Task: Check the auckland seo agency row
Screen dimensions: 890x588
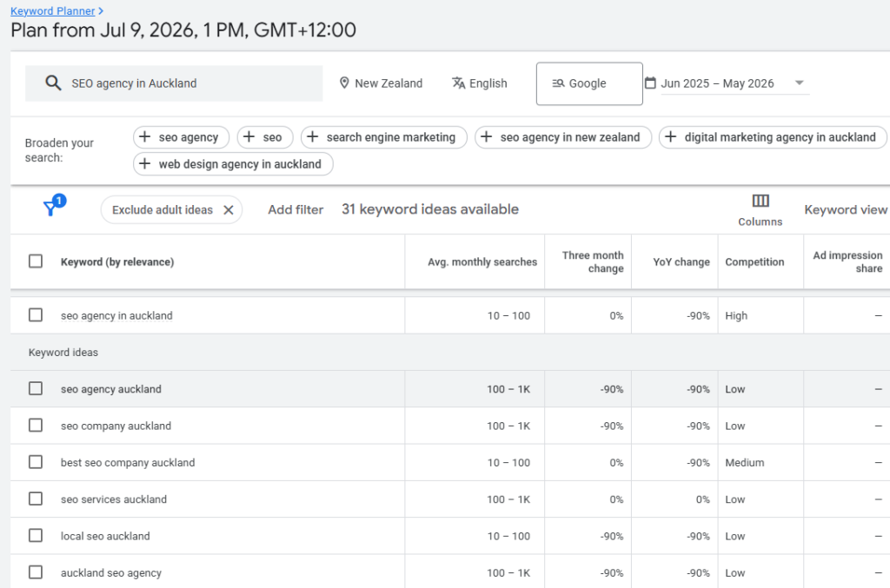Action: point(36,572)
